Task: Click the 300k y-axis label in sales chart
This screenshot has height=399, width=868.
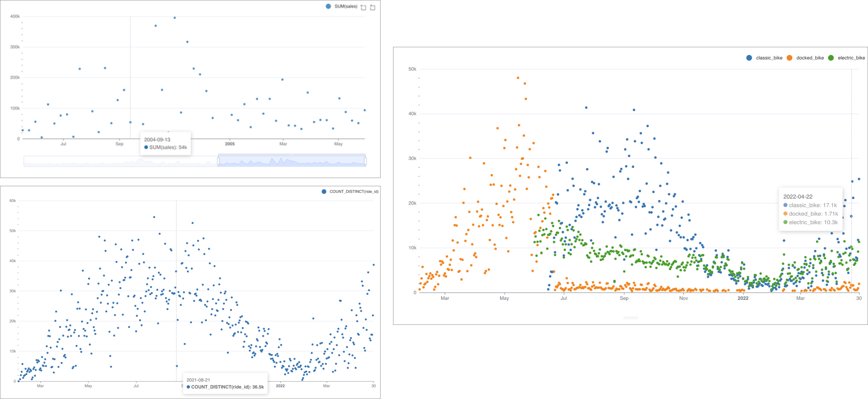Action: click(15, 47)
